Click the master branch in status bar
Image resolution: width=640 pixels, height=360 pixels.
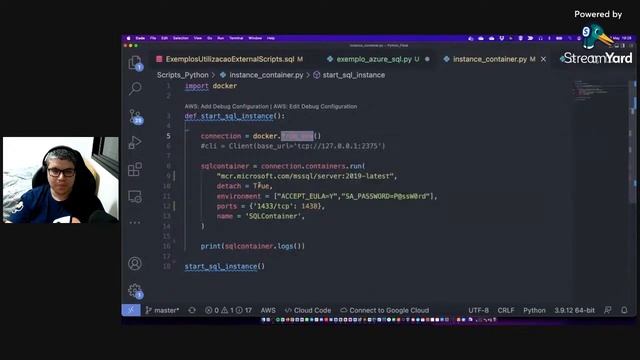(x=162, y=310)
